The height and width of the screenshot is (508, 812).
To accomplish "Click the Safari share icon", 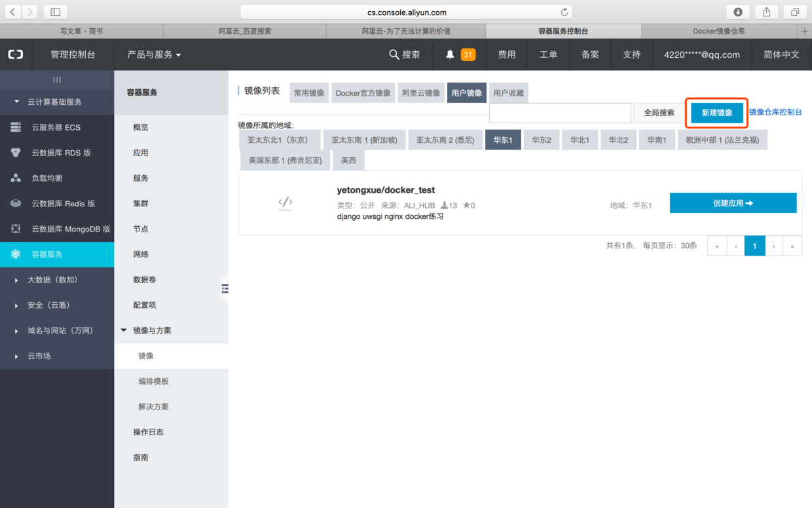I will point(766,12).
